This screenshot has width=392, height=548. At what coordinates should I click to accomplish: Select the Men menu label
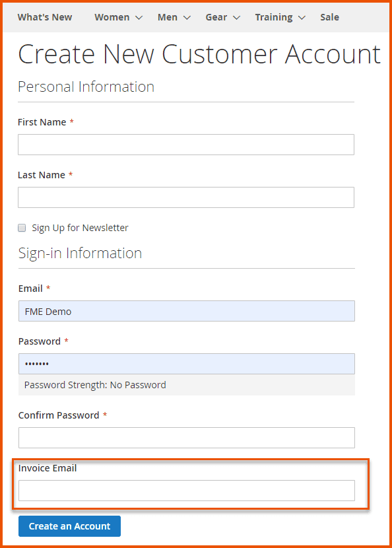167,17
